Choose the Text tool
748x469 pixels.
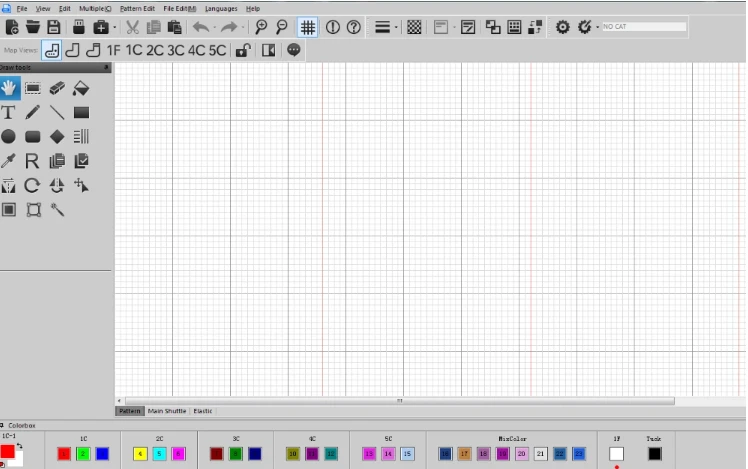point(8,113)
